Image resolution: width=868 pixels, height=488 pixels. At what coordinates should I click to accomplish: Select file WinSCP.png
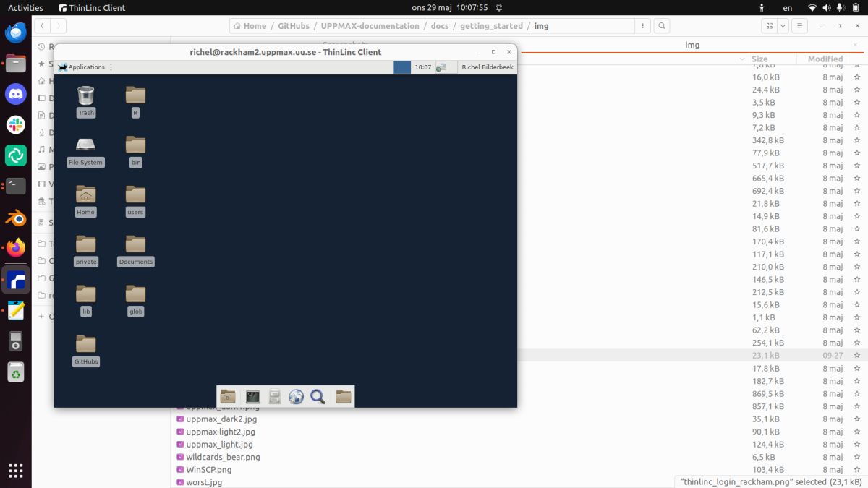(209, 470)
